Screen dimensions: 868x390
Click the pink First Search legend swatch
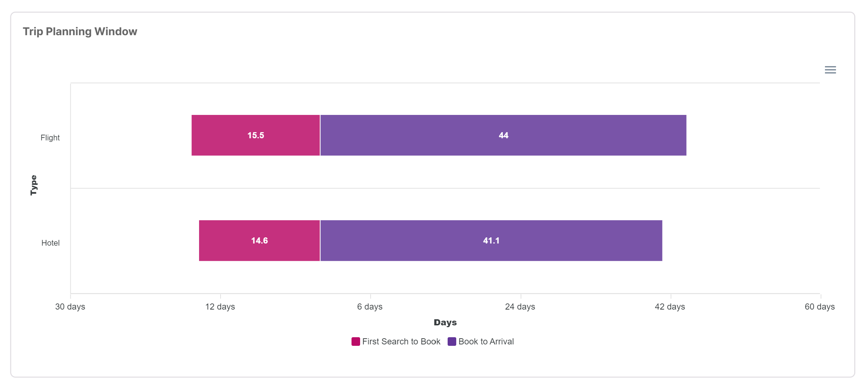click(x=355, y=342)
